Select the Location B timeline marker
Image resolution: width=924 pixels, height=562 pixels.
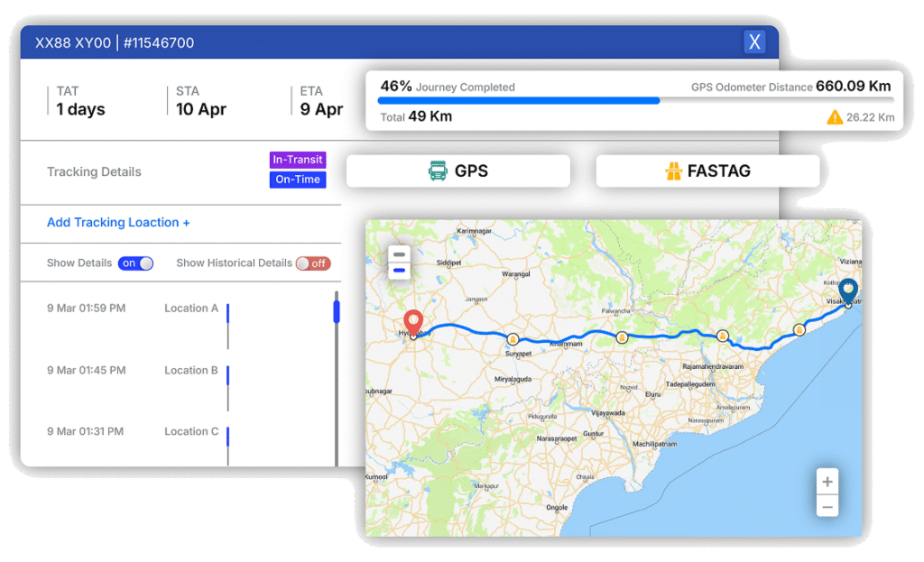pos(228,375)
